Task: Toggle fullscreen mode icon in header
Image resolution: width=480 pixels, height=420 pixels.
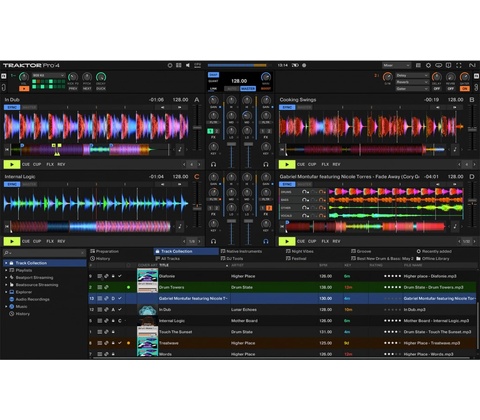Action: click(459, 65)
